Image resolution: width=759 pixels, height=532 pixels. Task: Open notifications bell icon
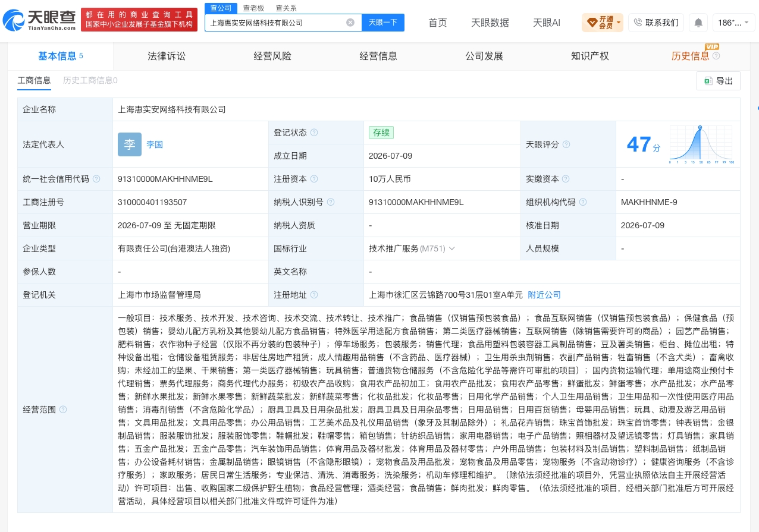coord(698,23)
